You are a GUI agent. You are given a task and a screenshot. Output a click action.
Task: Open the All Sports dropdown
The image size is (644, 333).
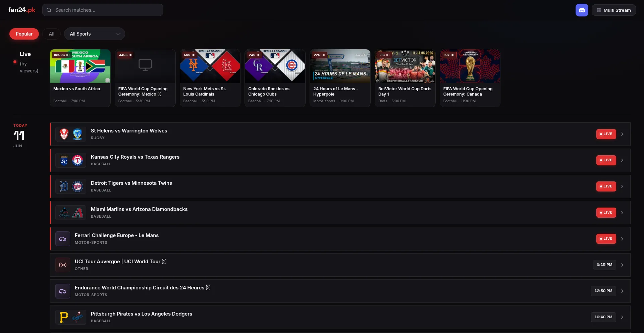[x=95, y=34]
